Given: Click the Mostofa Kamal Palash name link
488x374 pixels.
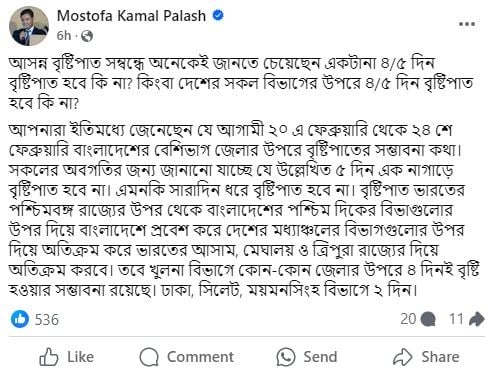Looking at the screenshot, I should [131, 16].
